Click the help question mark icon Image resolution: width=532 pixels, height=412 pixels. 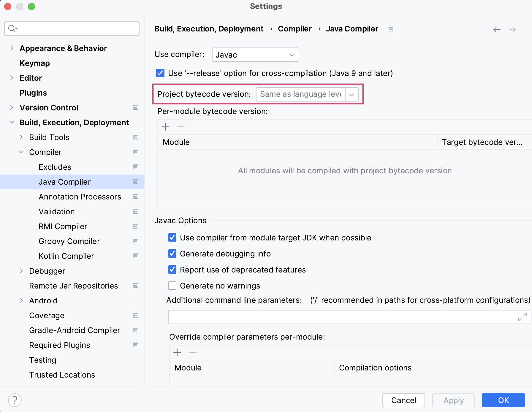15,400
